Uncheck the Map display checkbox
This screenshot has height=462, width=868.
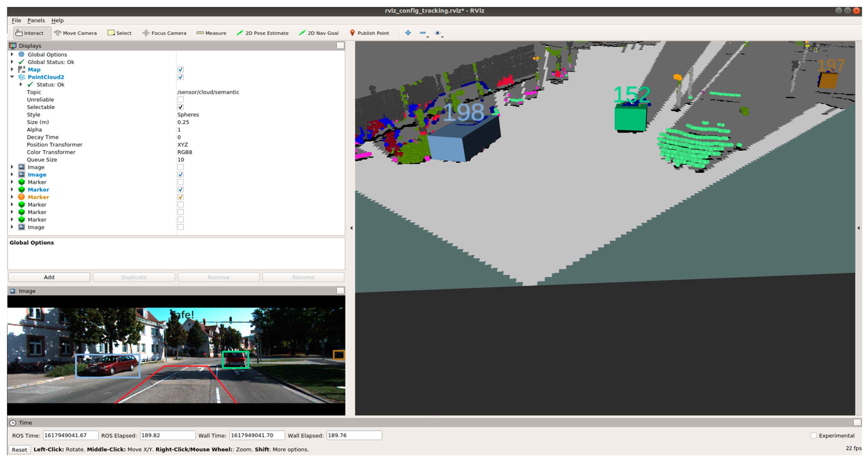tap(181, 70)
